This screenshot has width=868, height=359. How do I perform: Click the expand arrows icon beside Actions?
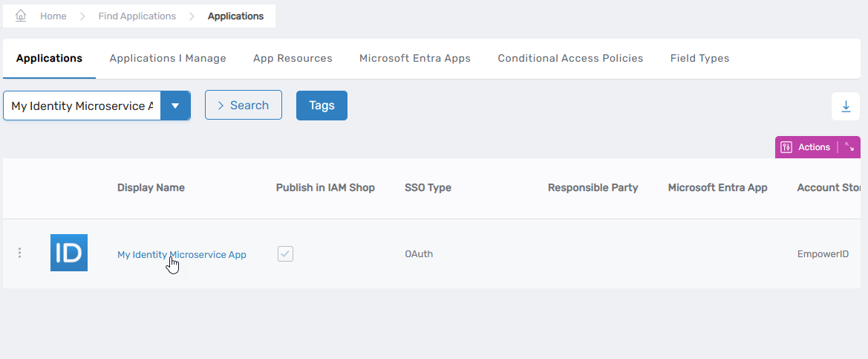849,147
